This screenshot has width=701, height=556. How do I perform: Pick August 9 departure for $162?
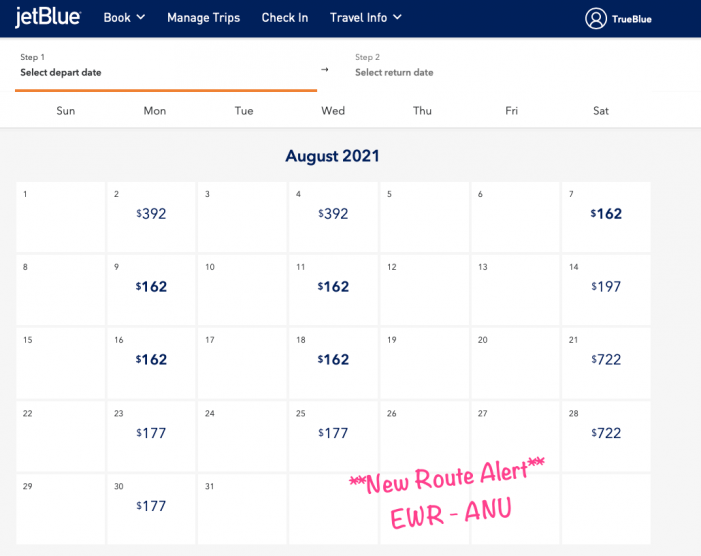(151, 286)
